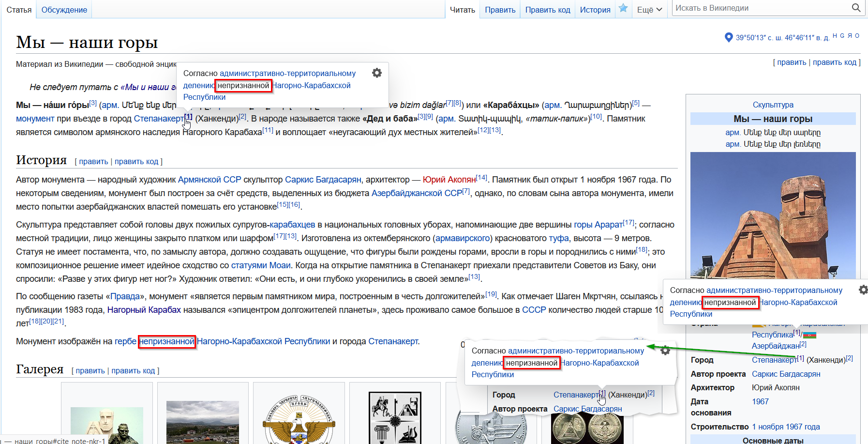The height and width of the screenshot is (444, 868).
Task: Click the '1967' founding date link
Action: coord(760,402)
